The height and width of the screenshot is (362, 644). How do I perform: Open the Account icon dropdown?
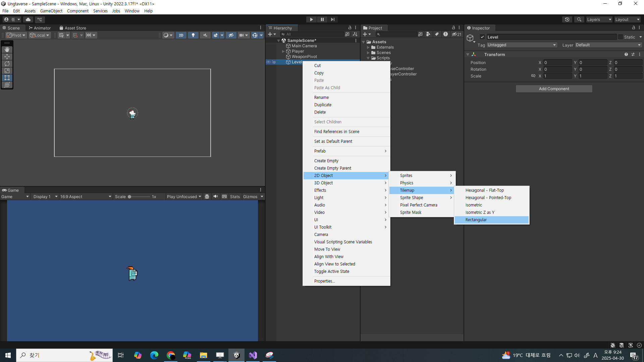pos(12,19)
